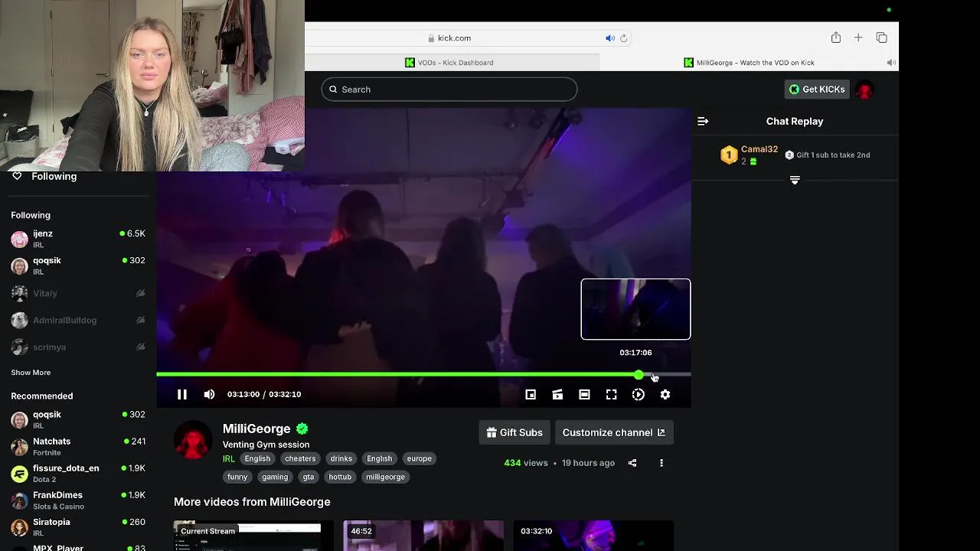Open fissure_dota_en channel
The height and width of the screenshot is (551, 980).
78,473
